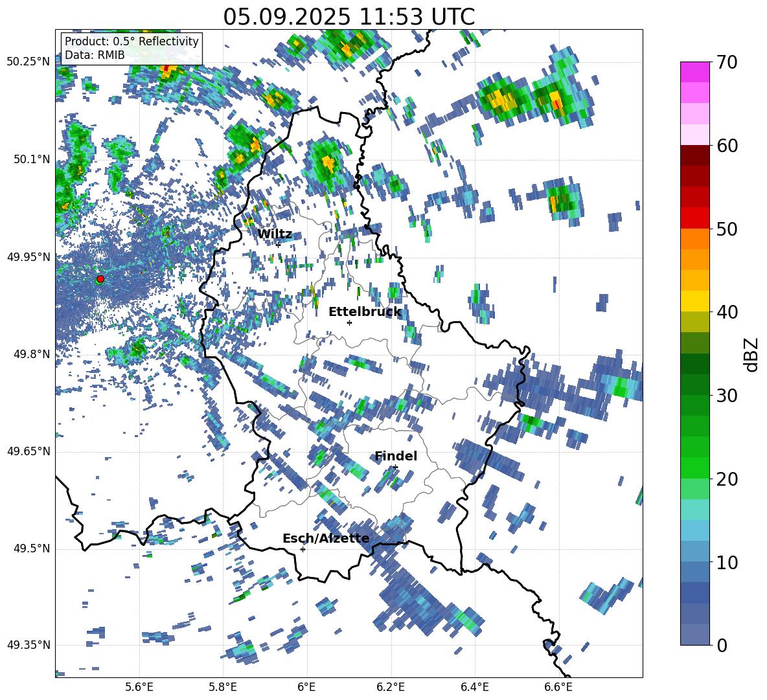This screenshot has height=700, width=767.
Task: Click the 6.2°E longitude tick label
Action: coord(391,687)
